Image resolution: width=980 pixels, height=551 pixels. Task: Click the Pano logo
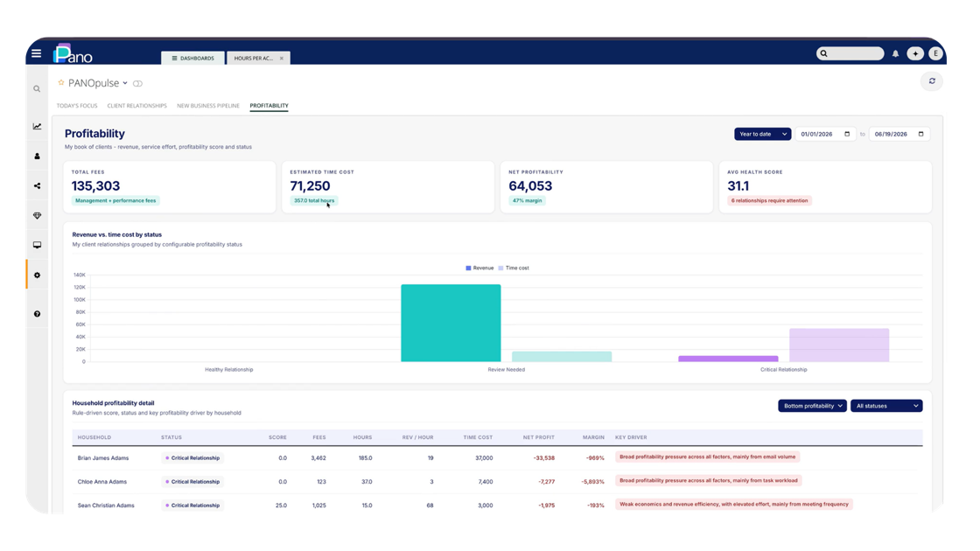(73, 53)
